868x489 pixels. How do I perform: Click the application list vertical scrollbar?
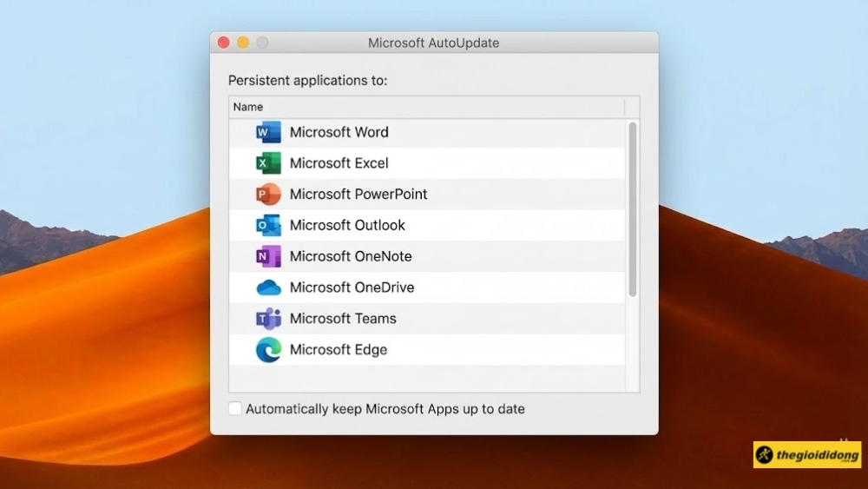pos(633,208)
